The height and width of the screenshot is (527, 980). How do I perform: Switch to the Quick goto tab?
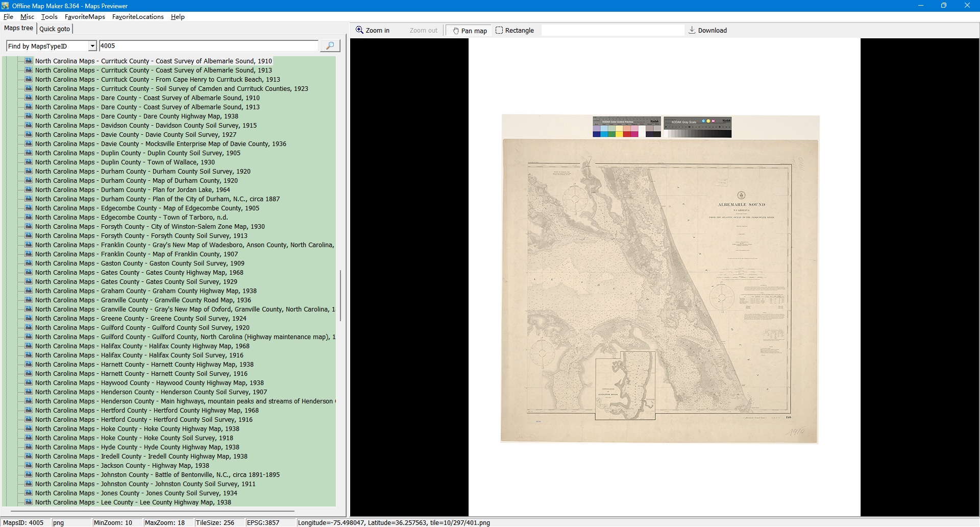pyautogui.click(x=55, y=29)
